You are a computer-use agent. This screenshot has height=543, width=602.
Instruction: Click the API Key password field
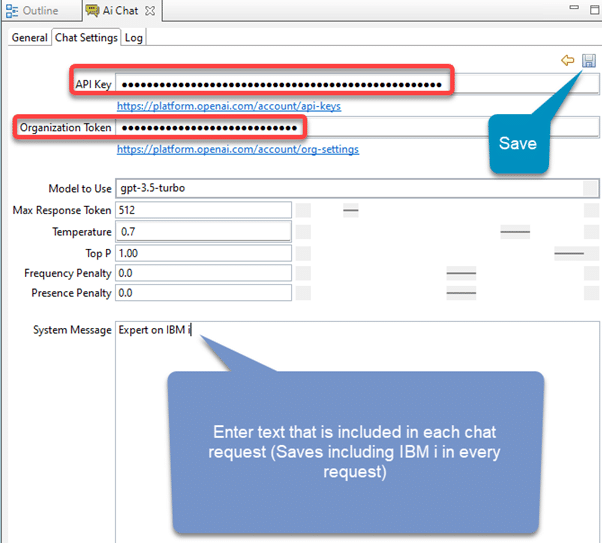click(280, 84)
